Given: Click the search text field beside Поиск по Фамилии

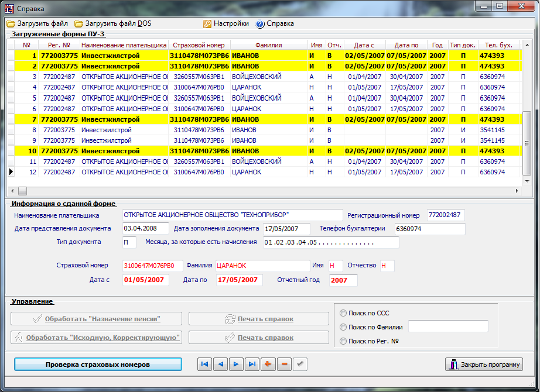Looking at the screenshot, I should [x=448, y=326].
